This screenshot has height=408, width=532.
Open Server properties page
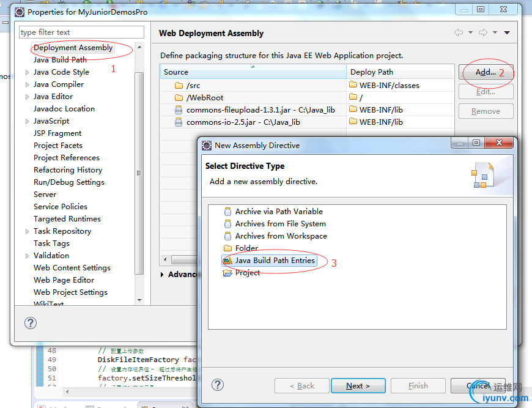[x=45, y=194]
